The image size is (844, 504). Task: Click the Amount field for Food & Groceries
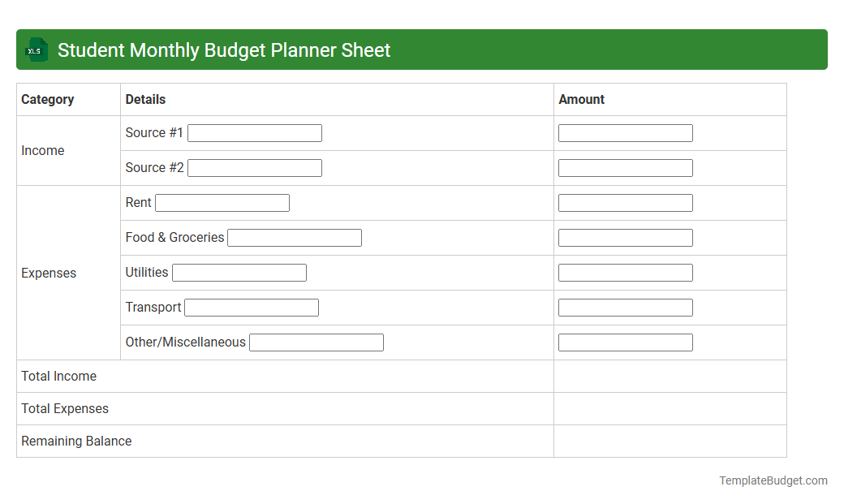coord(625,237)
